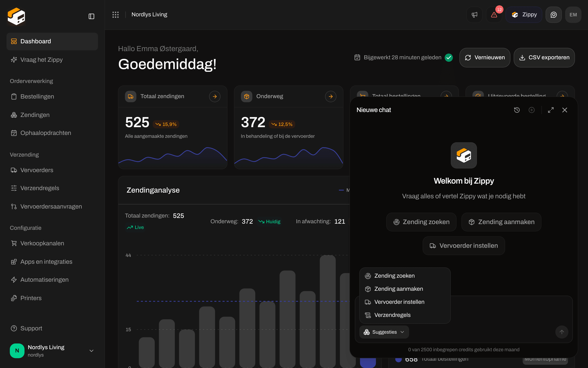Open the announcements megaphone icon

[474, 15]
